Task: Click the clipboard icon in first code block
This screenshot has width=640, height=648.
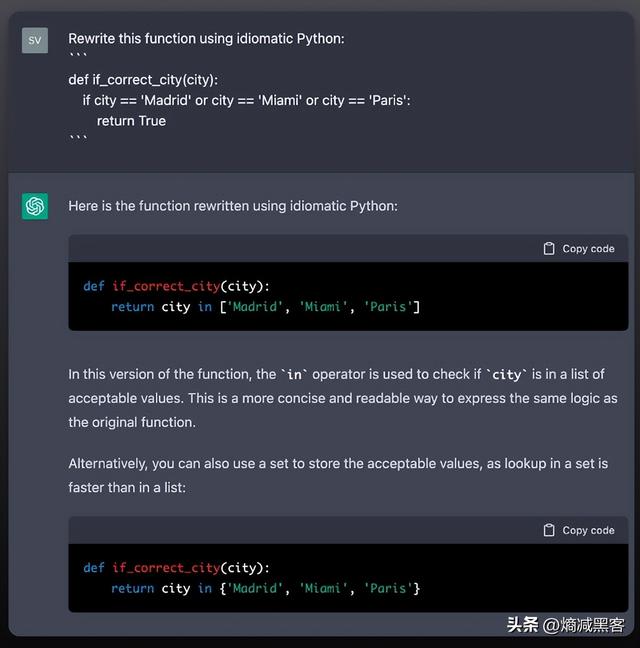Action: coord(548,248)
